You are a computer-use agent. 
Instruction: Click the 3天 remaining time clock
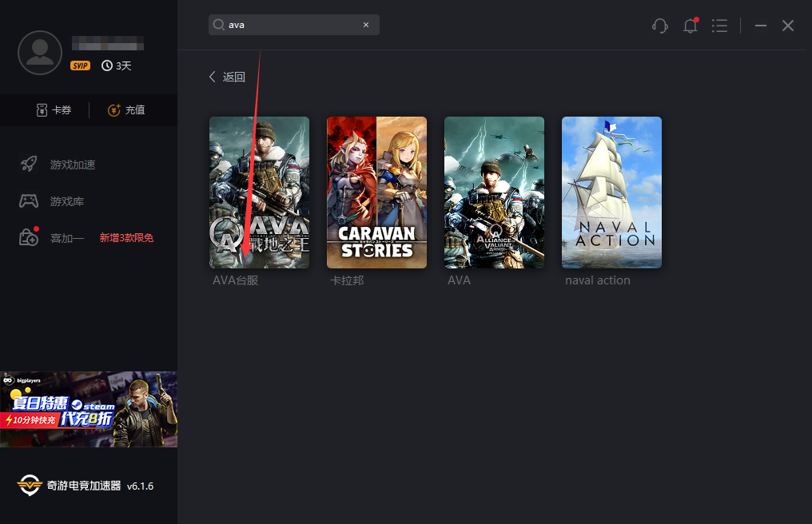click(117, 66)
